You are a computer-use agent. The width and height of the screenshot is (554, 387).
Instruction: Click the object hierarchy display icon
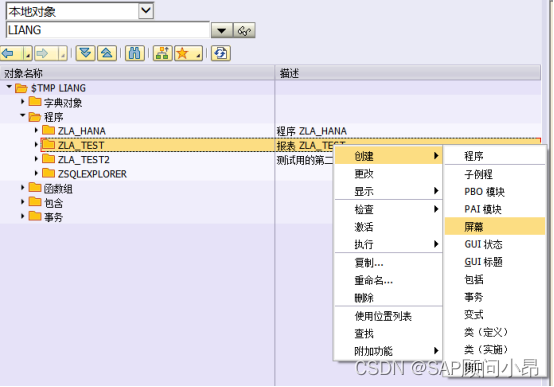pos(163,53)
